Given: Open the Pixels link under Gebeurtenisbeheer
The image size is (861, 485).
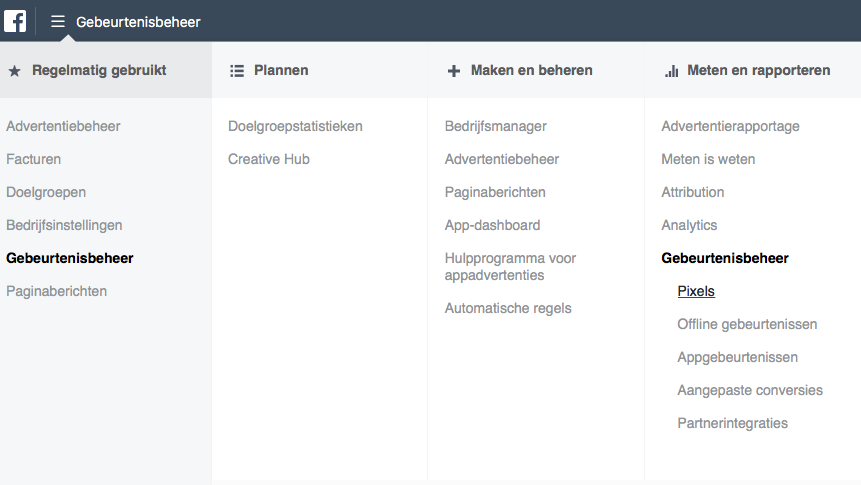Looking at the screenshot, I should pos(696,291).
